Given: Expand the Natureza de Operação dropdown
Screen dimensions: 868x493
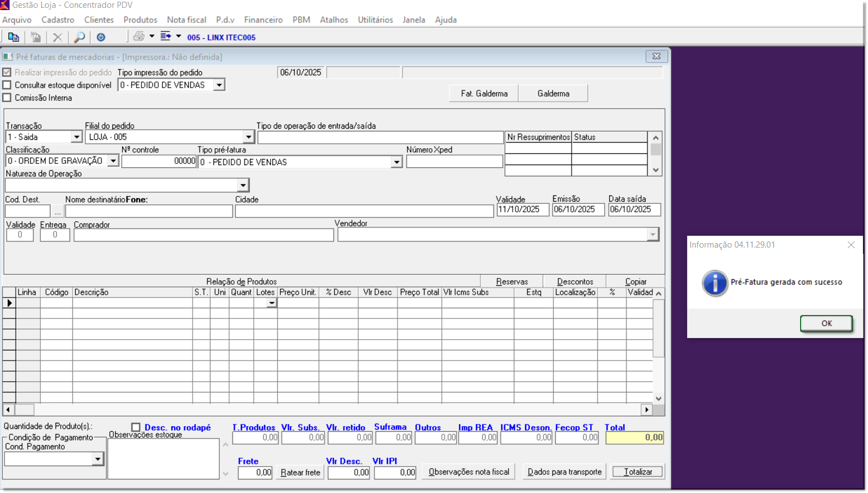Looking at the screenshot, I should coord(243,185).
